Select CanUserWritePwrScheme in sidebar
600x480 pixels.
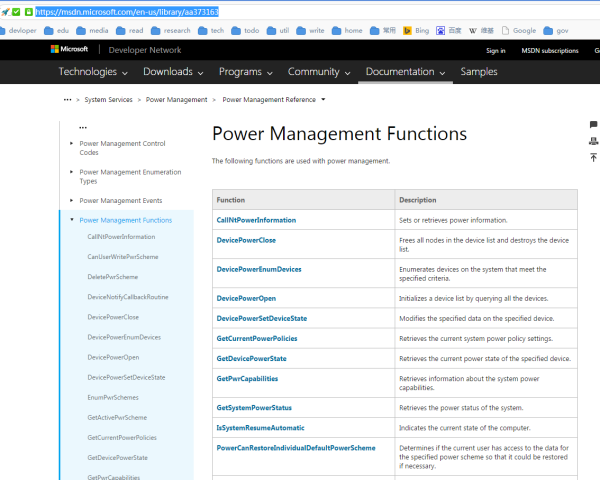[123, 257]
